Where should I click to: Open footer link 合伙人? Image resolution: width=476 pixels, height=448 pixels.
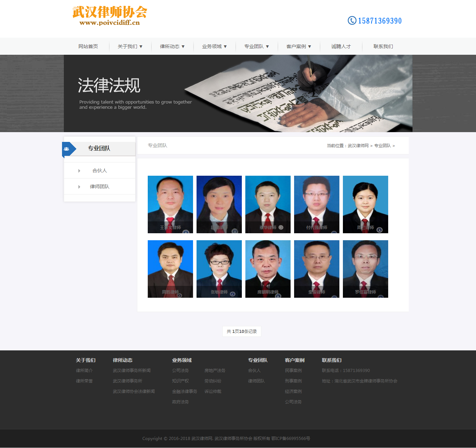point(254,371)
